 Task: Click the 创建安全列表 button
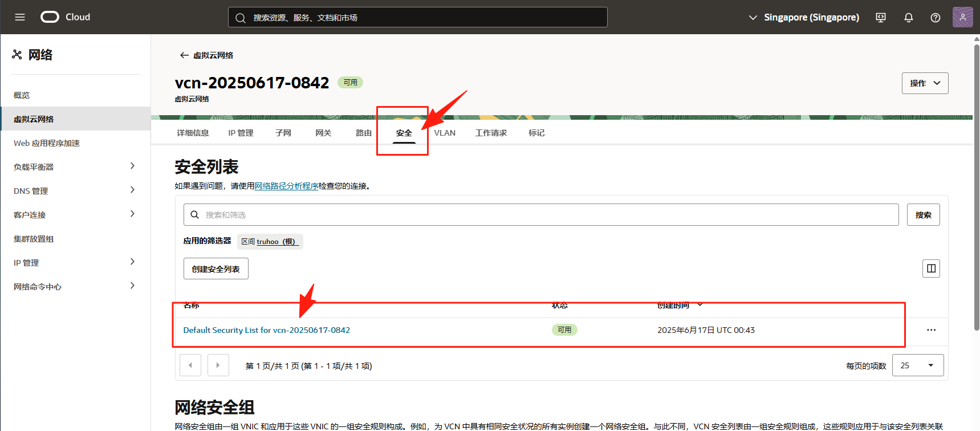click(x=215, y=269)
